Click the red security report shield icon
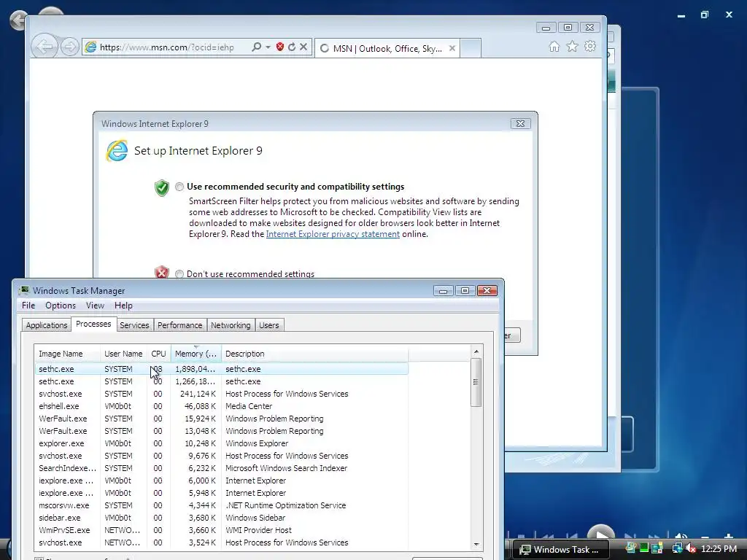Viewport: 747px width, 560px height. coord(280,47)
